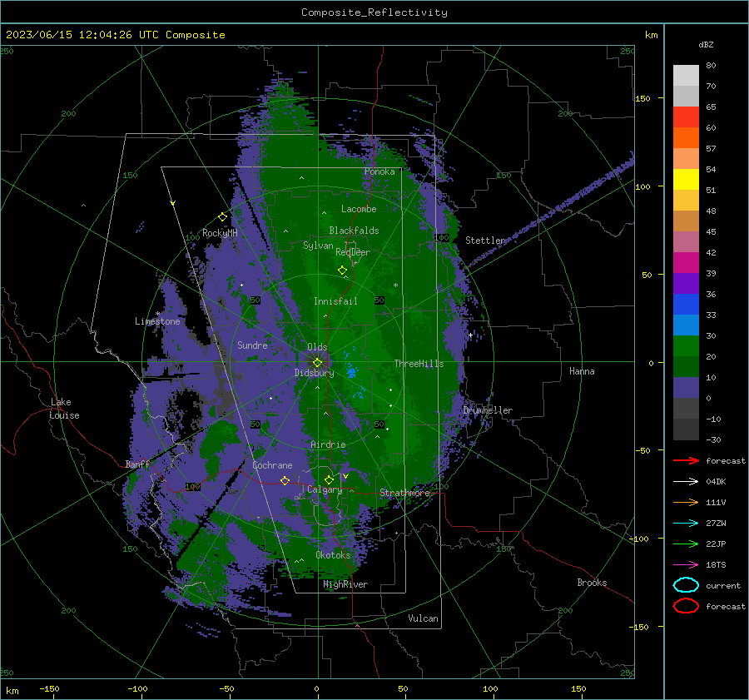The width and height of the screenshot is (749, 700).
Task: Click the Sundre city label
Action: [252, 345]
